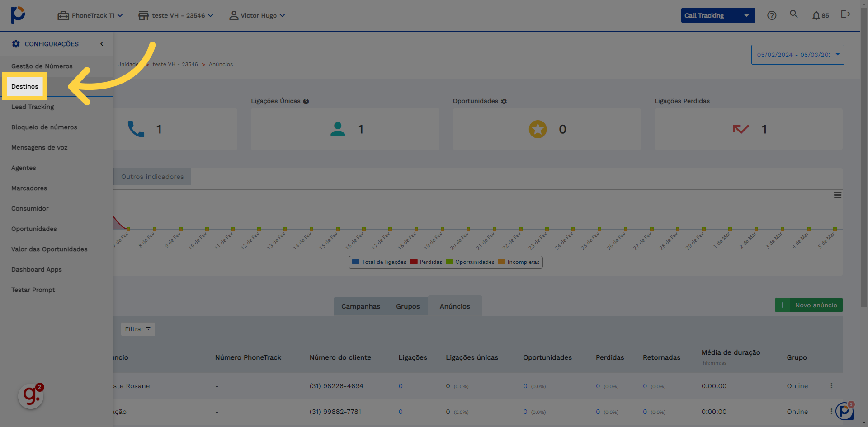Open Testar Prompt item
The height and width of the screenshot is (427, 868).
(33, 290)
